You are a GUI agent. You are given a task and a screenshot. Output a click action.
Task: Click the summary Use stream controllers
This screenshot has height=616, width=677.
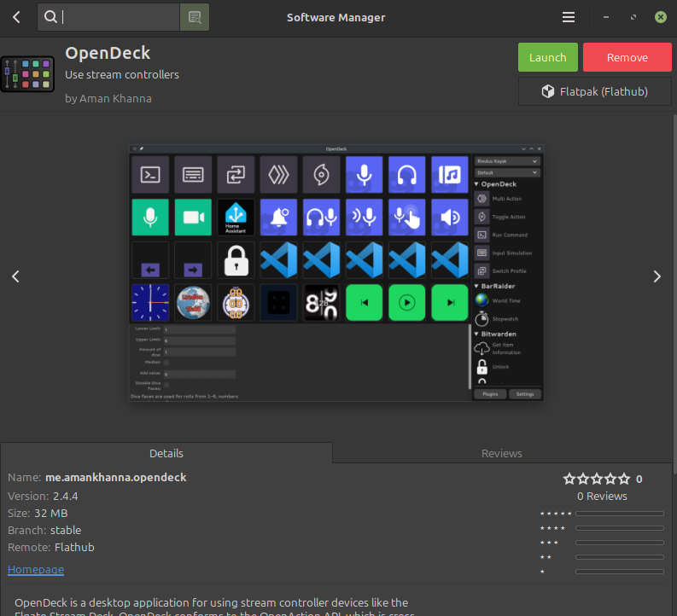click(x=122, y=74)
